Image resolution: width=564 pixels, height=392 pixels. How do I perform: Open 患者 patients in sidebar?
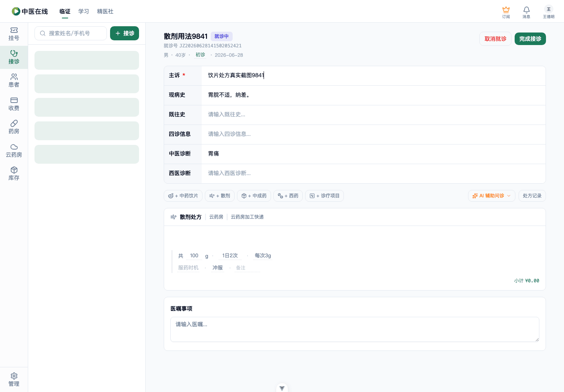[x=14, y=81]
